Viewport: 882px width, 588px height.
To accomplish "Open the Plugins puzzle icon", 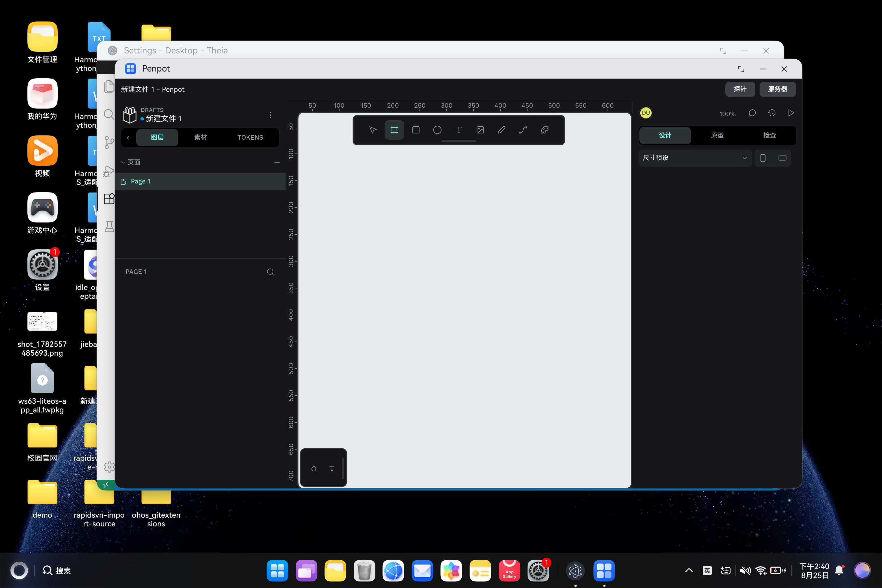I will coord(544,130).
